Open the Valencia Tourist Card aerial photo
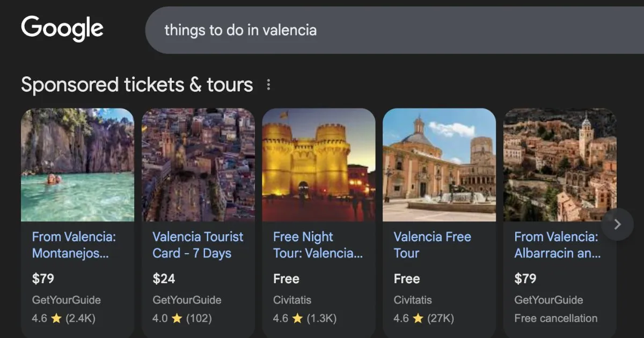The image size is (644, 338). pos(198,165)
